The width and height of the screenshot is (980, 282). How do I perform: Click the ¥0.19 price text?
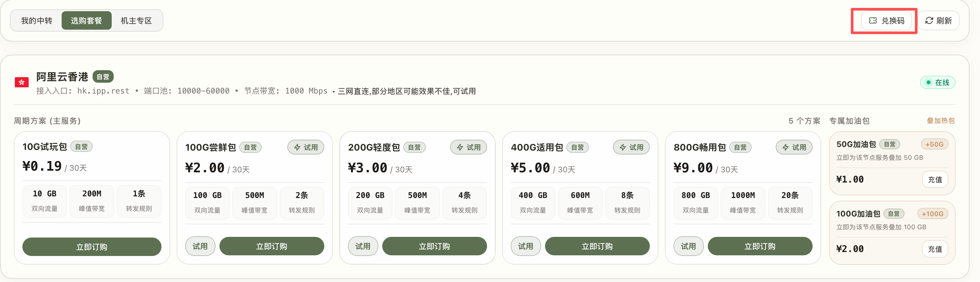[x=42, y=166]
